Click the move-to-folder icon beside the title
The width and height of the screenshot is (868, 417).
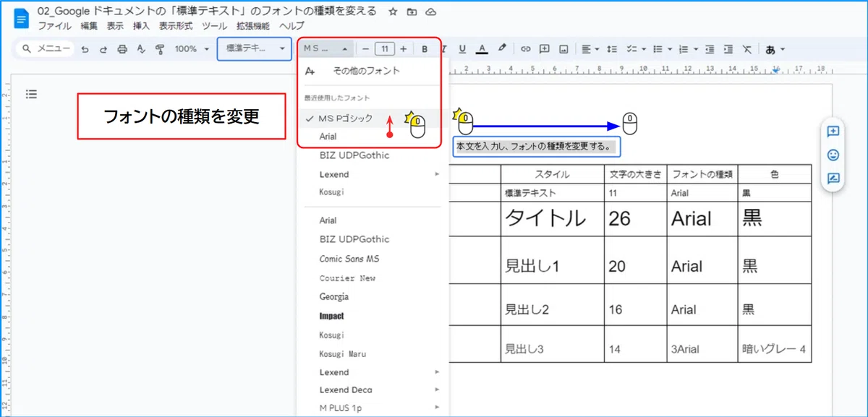[x=412, y=12]
